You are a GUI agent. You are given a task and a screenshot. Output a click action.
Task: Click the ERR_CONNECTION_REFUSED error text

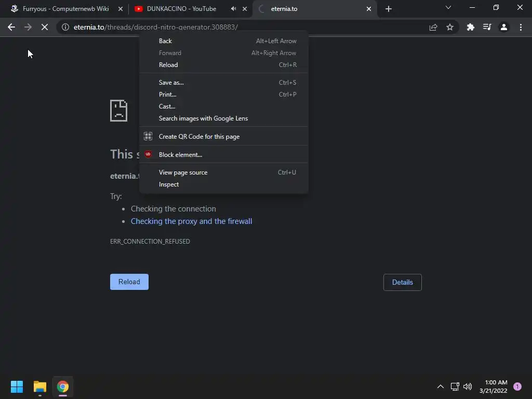150,241
